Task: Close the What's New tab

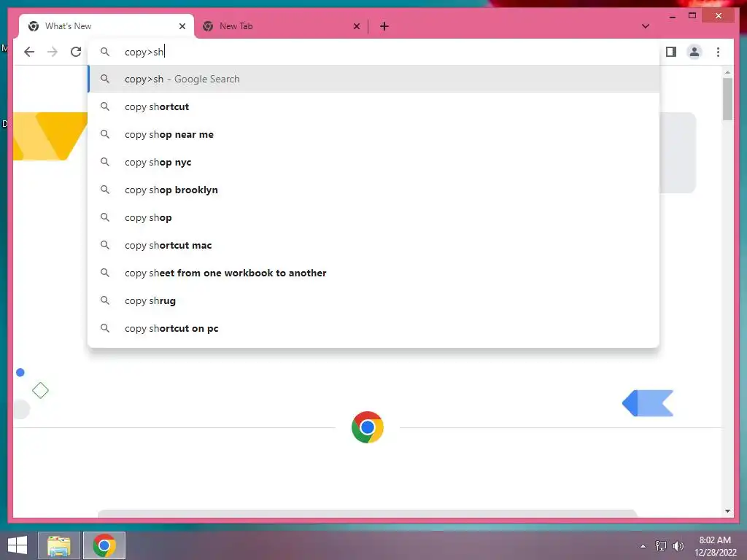Action: [182, 26]
